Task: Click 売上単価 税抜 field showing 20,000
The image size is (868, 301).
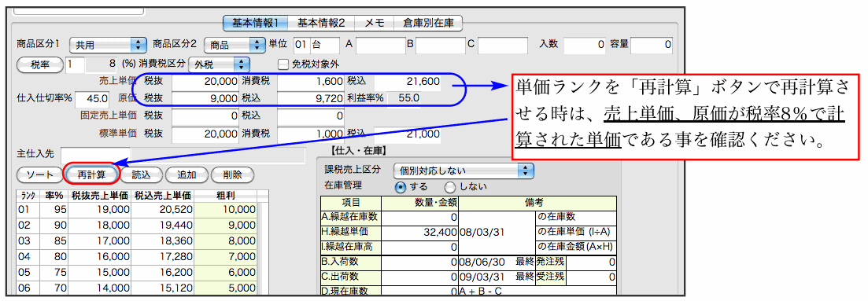Action: (x=205, y=82)
